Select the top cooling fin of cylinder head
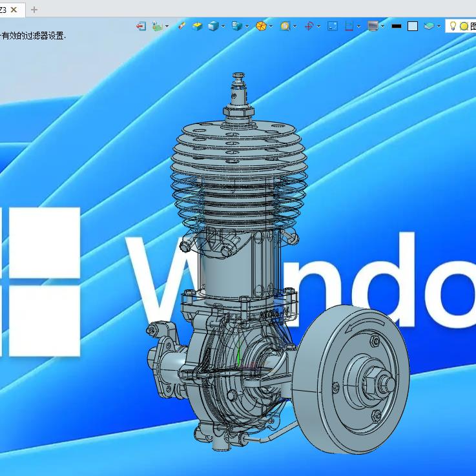The height and width of the screenshot is (476, 476). click(x=240, y=129)
